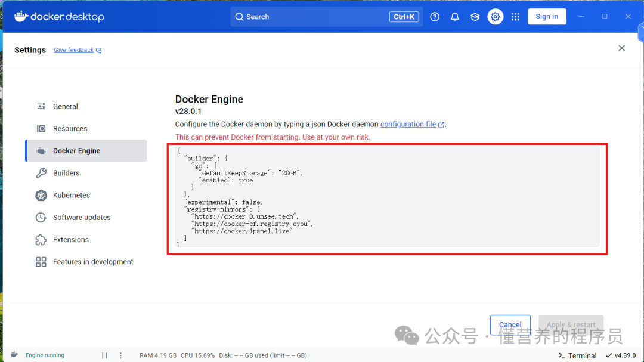
Task: Open the Resources settings section
Action: (x=86, y=129)
